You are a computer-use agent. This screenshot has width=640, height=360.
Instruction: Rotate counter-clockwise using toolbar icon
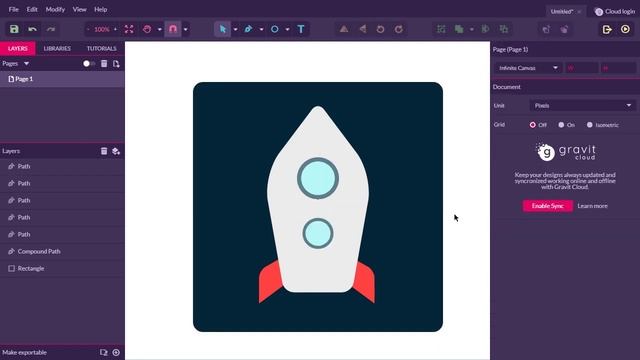pyautogui.click(x=380, y=29)
